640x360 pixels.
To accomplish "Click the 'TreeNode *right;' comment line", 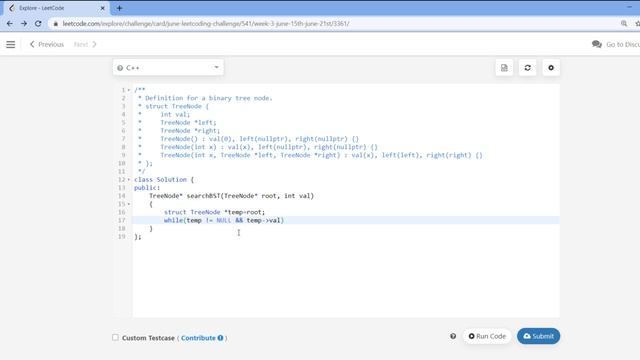I will click(x=190, y=131).
